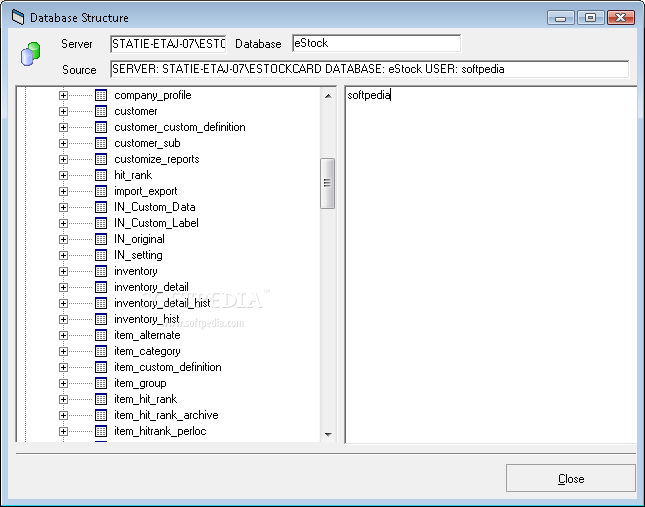Click the customer_sub table icon
The height and width of the screenshot is (507, 645).
click(101, 144)
